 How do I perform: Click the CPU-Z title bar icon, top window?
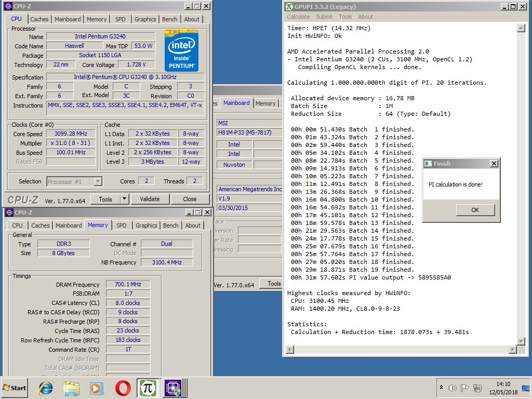coord(8,6)
